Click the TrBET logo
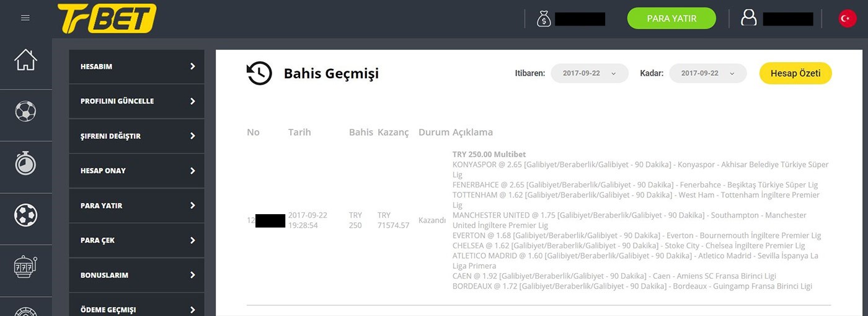 (107, 19)
